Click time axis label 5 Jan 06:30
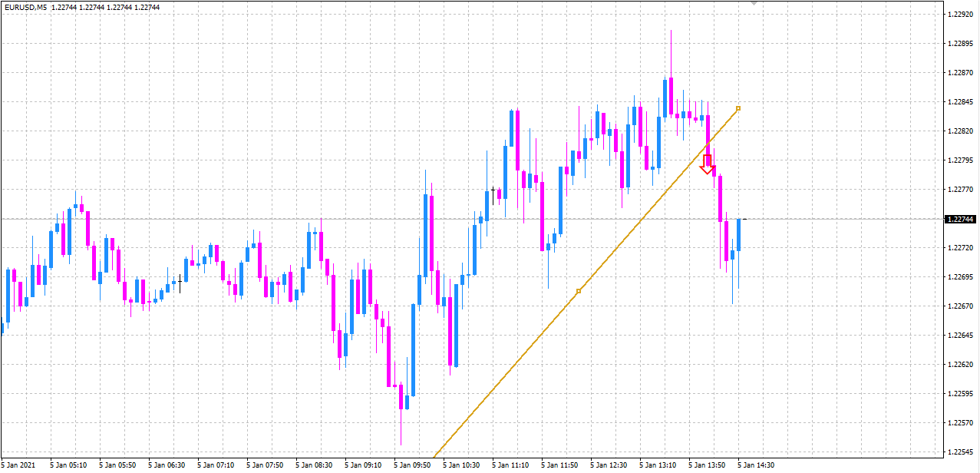Screen dimensions: 980x473 [x=167, y=465]
